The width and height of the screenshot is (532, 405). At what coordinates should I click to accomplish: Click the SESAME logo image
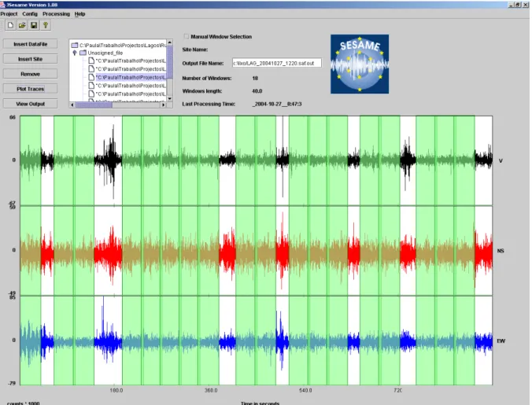click(360, 64)
